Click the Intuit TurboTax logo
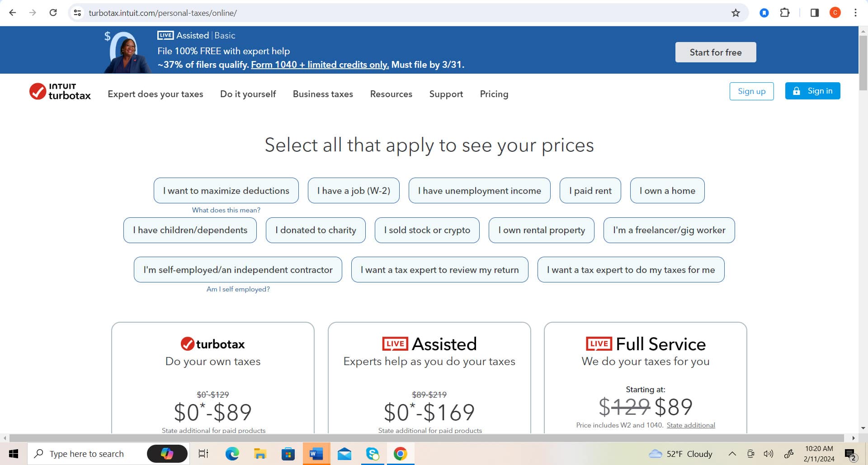Image resolution: width=868 pixels, height=465 pixels. pyautogui.click(x=60, y=91)
